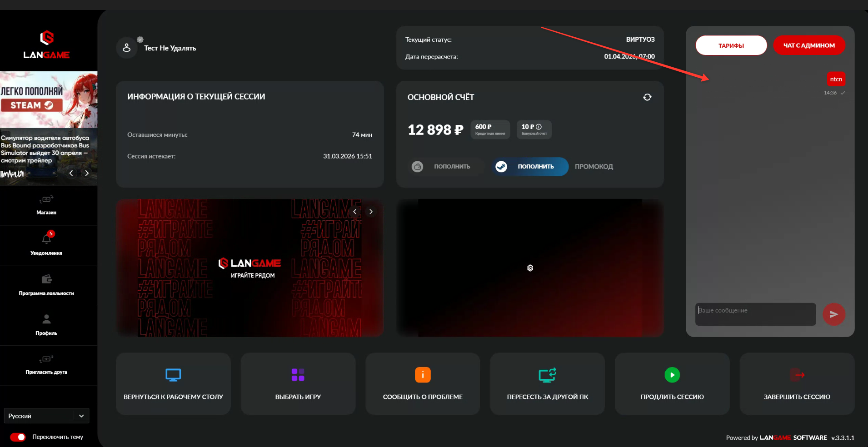Open Уведомления notifications bell

pyautogui.click(x=46, y=238)
